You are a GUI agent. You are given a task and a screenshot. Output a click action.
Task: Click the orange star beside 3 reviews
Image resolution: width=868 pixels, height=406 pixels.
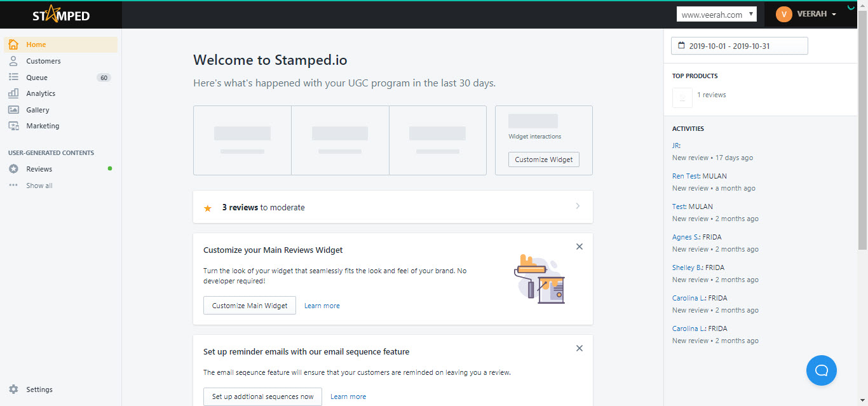pyautogui.click(x=208, y=208)
